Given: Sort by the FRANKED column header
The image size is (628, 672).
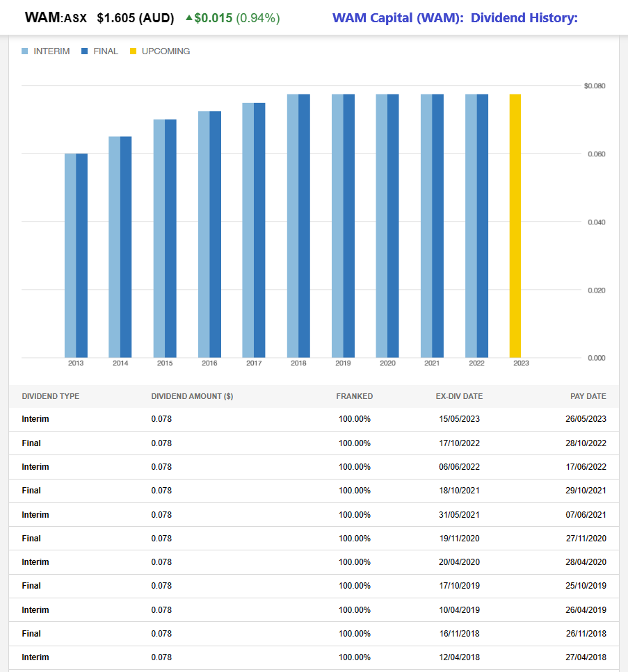Looking at the screenshot, I should tap(354, 396).
